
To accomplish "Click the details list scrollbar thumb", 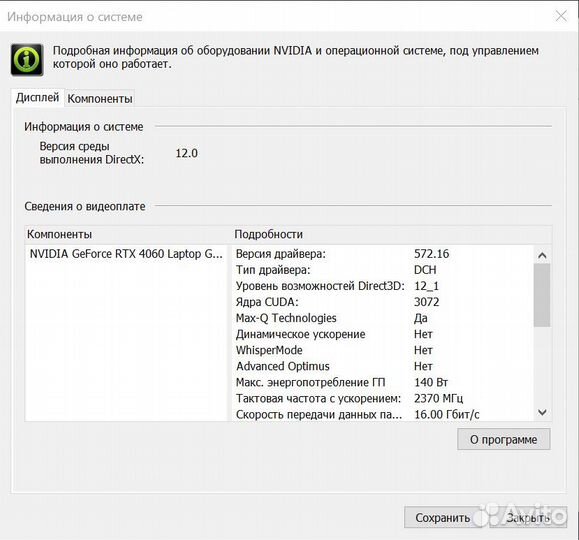I will [x=542, y=295].
